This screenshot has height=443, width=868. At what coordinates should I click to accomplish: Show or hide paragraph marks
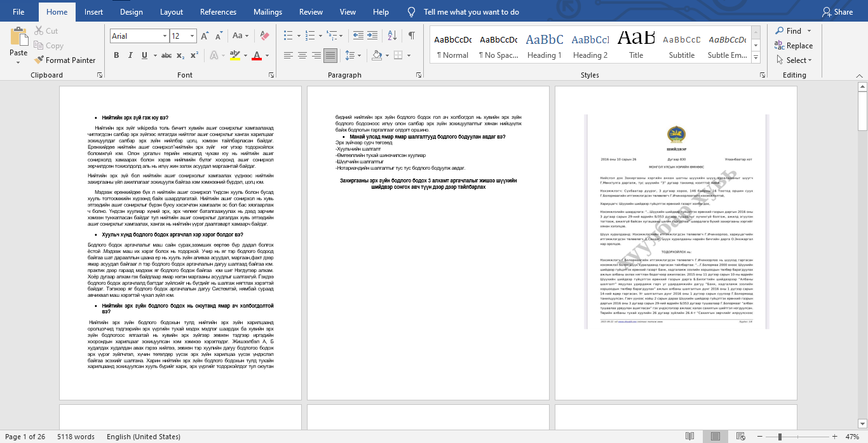[x=412, y=36]
